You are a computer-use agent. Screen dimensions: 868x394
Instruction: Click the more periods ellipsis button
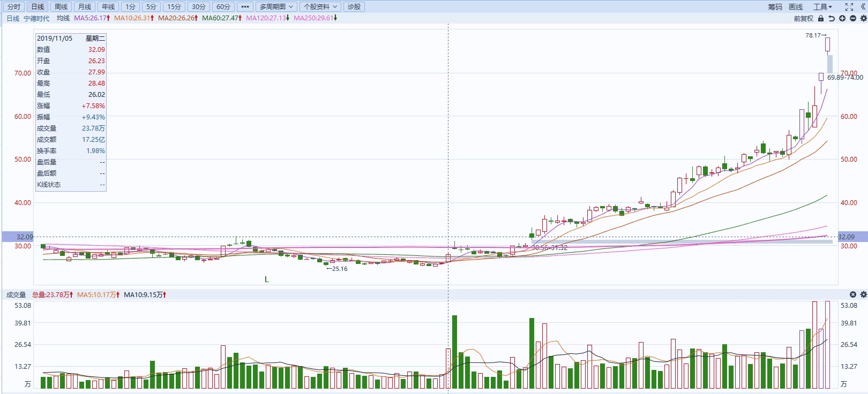(245, 7)
